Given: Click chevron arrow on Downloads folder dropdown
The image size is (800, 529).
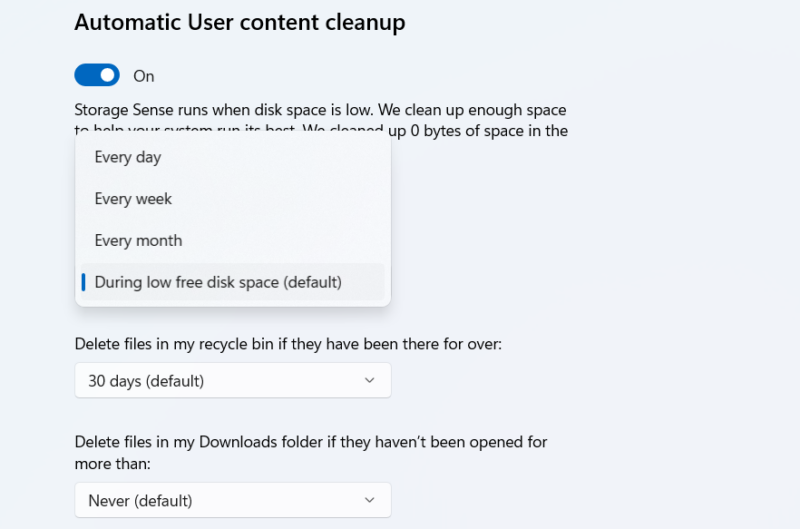Looking at the screenshot, I should point(369,499).
